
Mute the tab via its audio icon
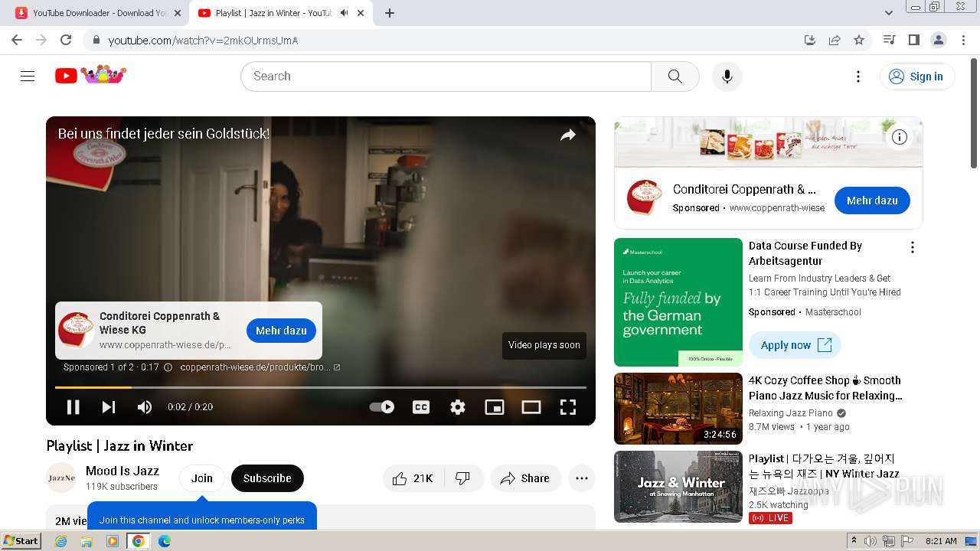point(345,13)
